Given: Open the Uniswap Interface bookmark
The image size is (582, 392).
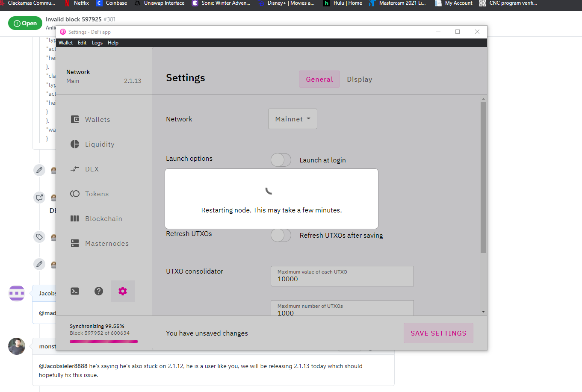Looking at the screenshot, I should click(x=159, y=3).
